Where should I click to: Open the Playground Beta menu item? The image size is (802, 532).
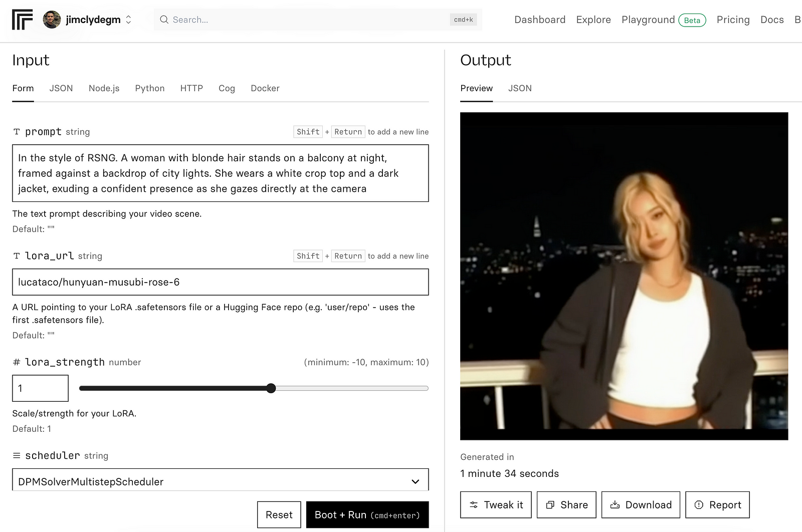tap(648, 20)
